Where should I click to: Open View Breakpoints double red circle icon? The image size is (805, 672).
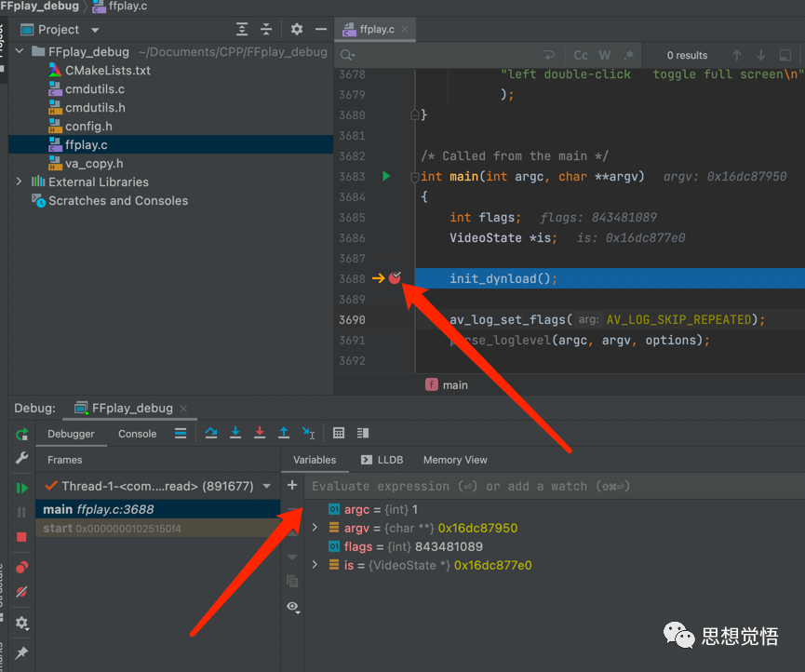click(x=21, y=567)
